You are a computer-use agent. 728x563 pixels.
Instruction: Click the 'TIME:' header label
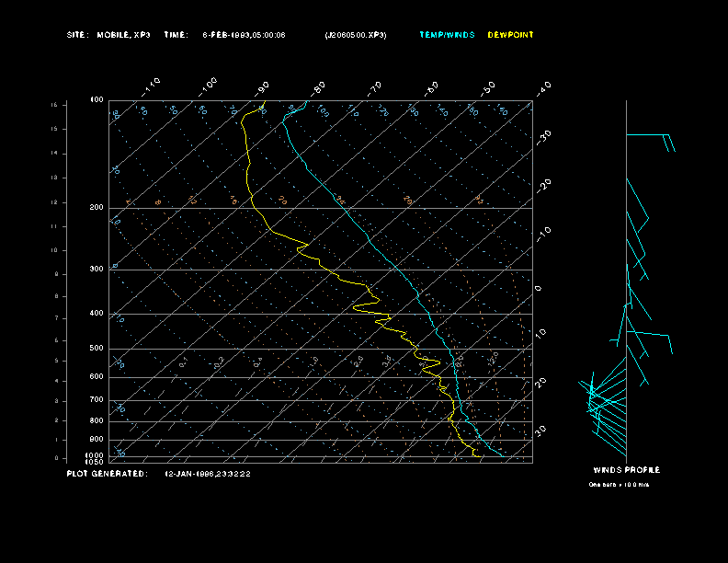(x=176, y=35)
